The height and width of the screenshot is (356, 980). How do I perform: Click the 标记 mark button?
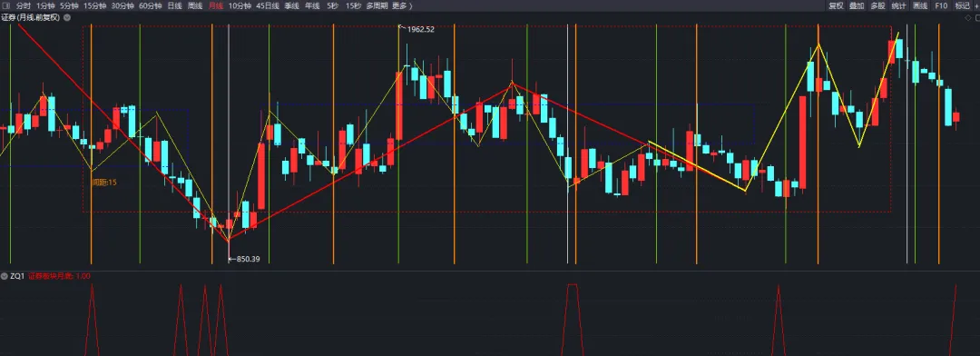962,5
